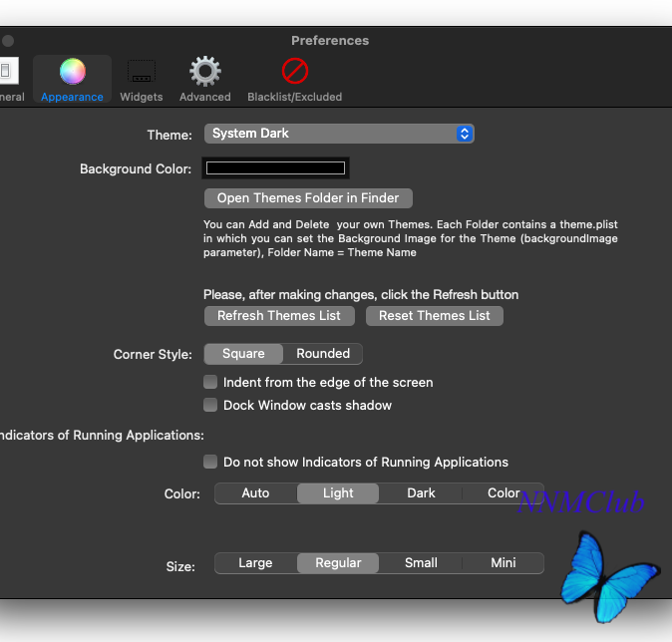
Task: Switch to the Advanced tab label
Action: pos(205,97)
